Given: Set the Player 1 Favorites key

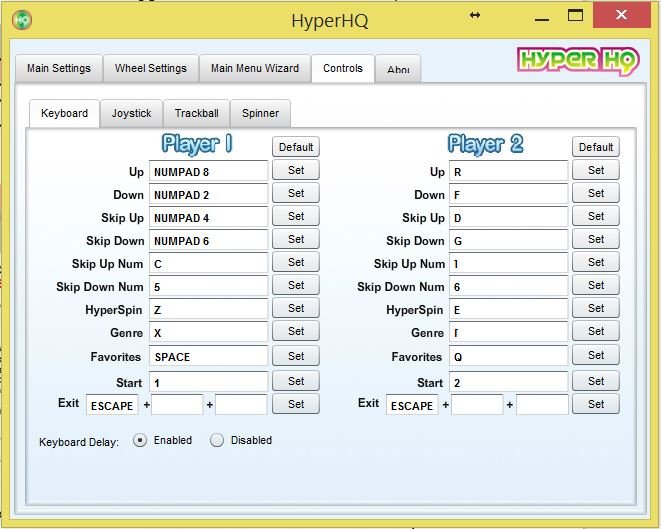Looking at the screenshot, I should [296, 355].
